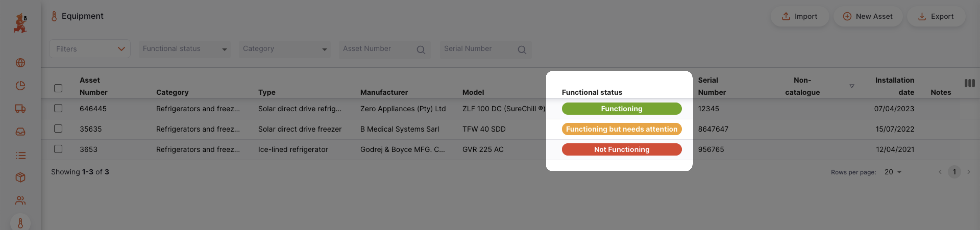Select the thermometer equipment icon in sidebar
The image size is (980, 230).
(20, 223)
